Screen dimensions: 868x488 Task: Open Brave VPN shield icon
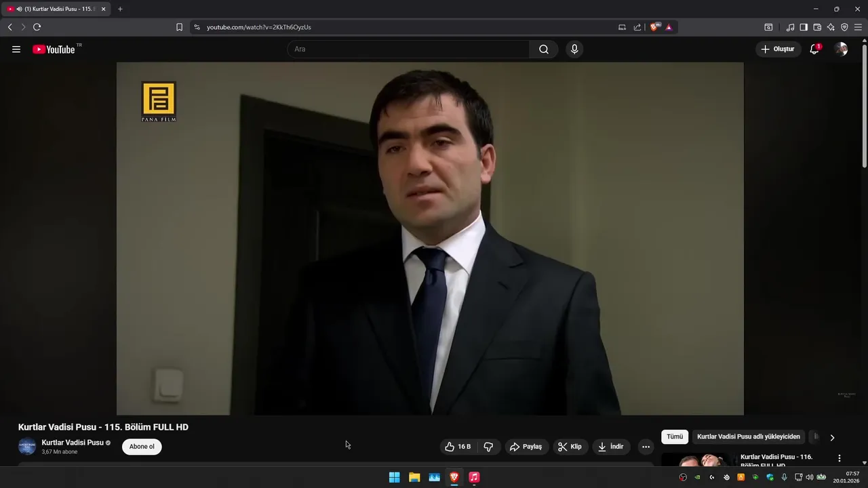pos(844,27)
